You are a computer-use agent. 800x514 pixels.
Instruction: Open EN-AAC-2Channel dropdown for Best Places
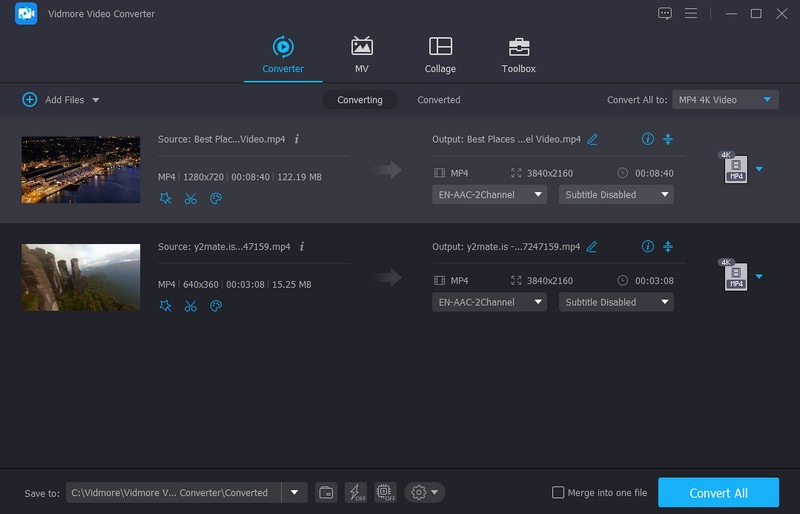pyautogui.click(x=489, y=194)
